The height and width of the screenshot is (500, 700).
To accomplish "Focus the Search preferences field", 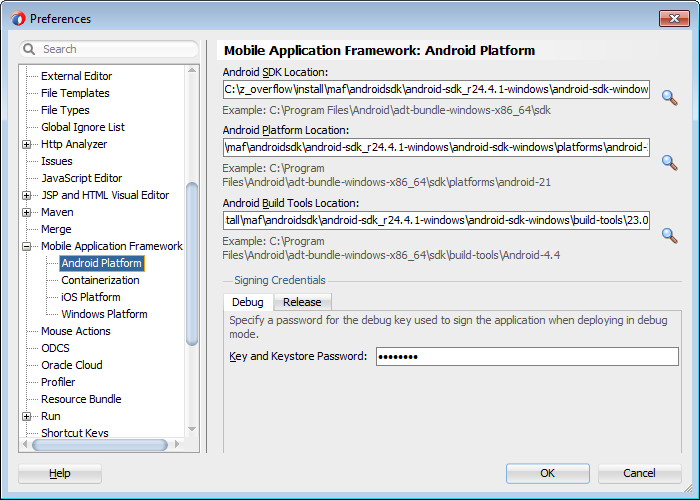I will [x=109, y=49].
